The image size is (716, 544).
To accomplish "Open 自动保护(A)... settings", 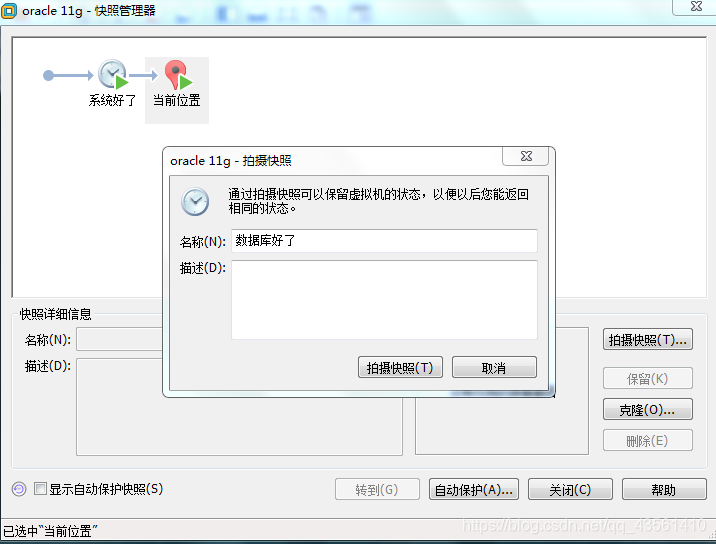I will tap(474, 489).
